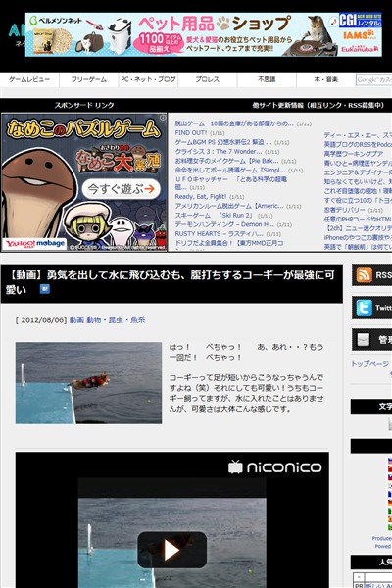Open link デーモンハンティング – Demon H...
Image resolution: width=392 pixels, height=588 pixels.
click(224, 224)
